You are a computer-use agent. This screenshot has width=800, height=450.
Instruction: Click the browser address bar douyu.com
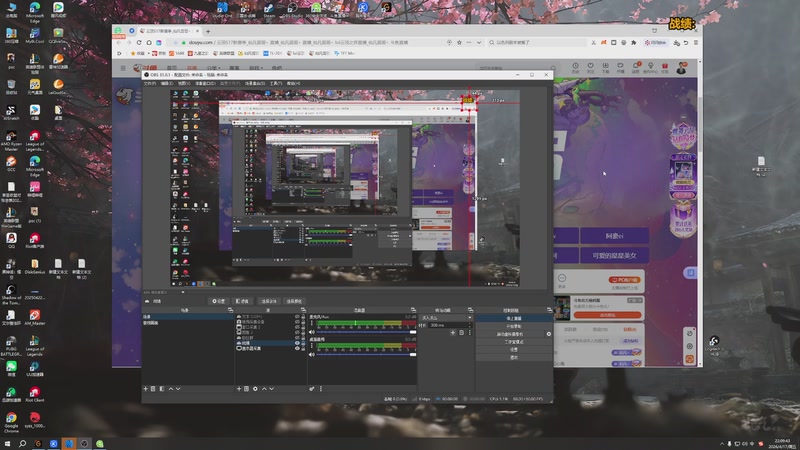pos(311,42)
